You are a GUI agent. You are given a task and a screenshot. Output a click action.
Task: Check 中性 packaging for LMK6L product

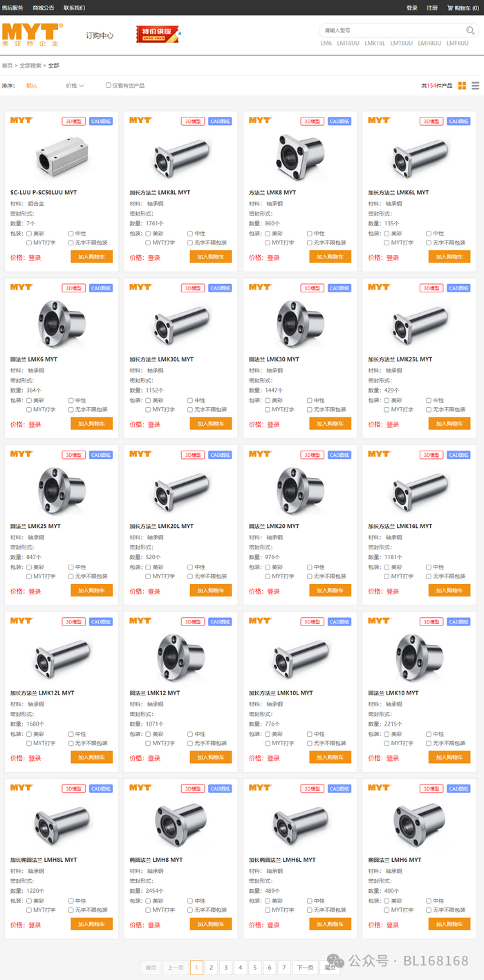click(429, 234)
